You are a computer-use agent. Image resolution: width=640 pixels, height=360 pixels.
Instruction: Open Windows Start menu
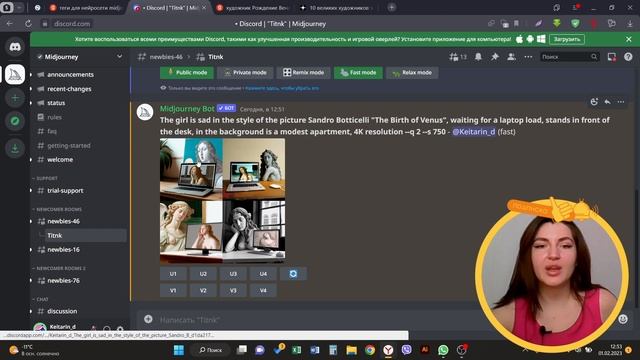[179, 350]
